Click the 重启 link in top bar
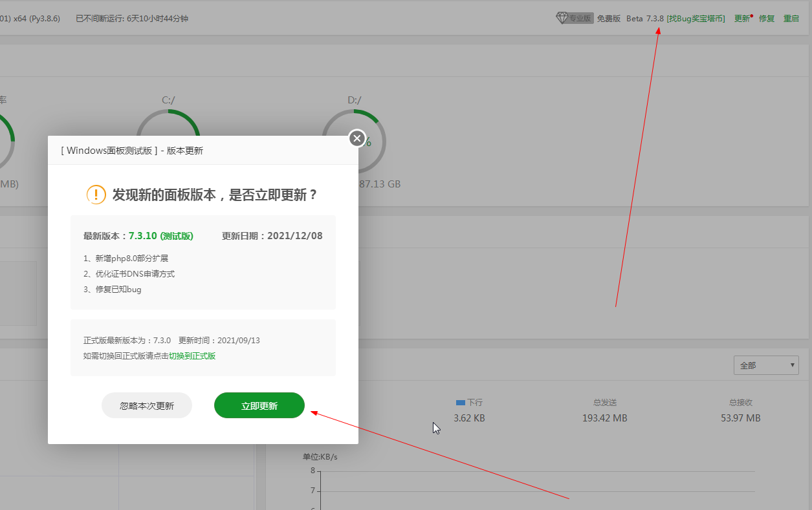This screenshot has width=812, height=510. point(791,19)
